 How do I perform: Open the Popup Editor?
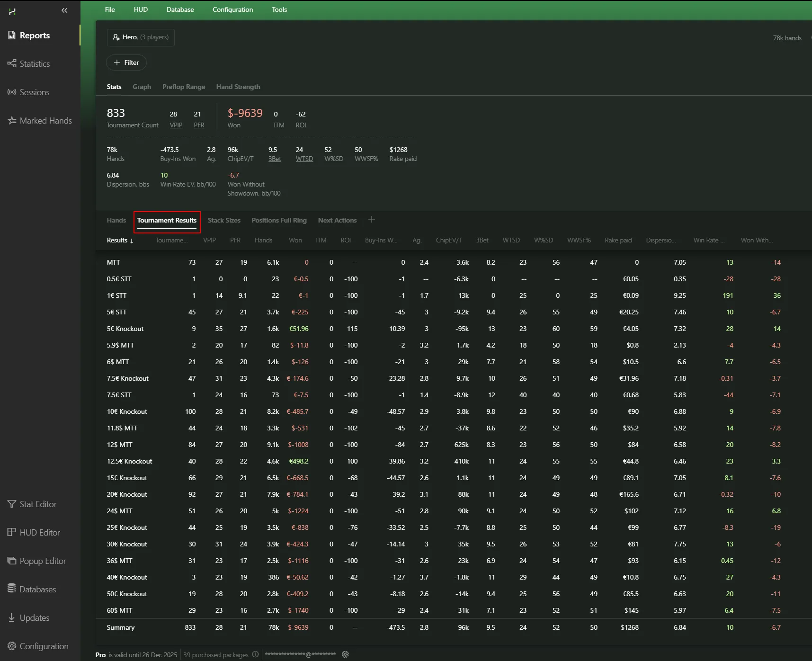(x=43, y=561)
